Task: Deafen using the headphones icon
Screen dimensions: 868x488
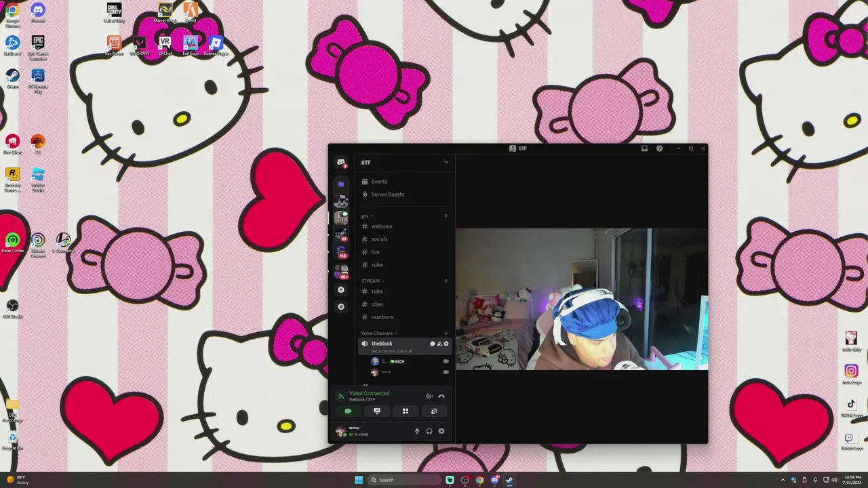Action: point(429,431)
